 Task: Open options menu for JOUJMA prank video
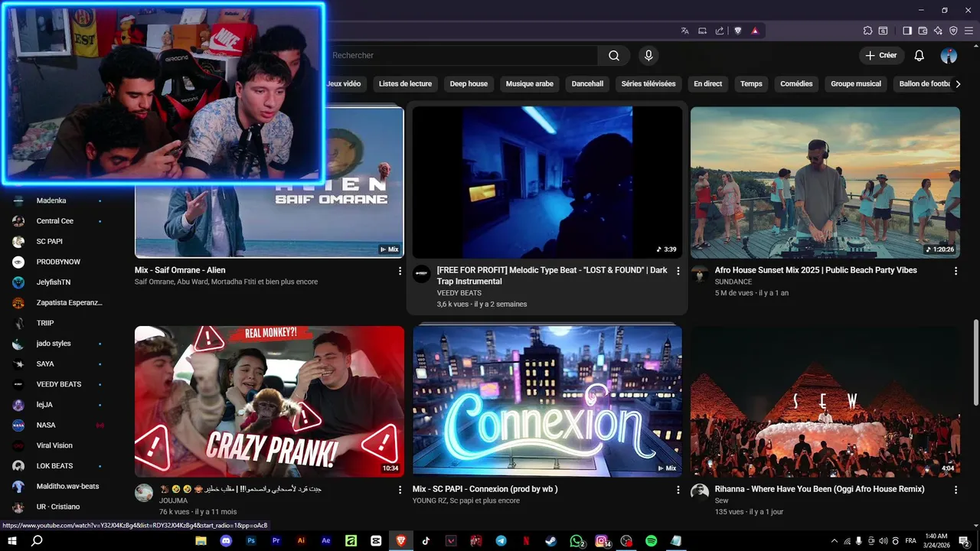point(400,490)
